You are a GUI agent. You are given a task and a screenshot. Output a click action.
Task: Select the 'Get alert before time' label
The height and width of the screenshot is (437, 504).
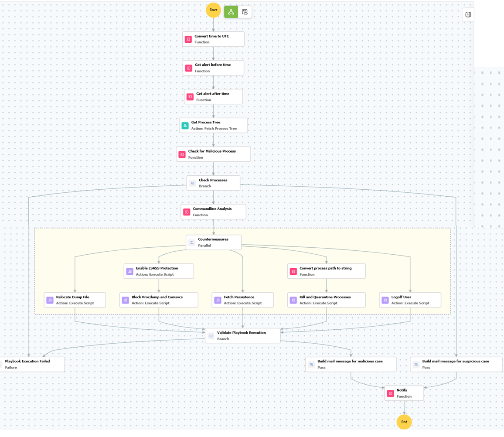213,65
